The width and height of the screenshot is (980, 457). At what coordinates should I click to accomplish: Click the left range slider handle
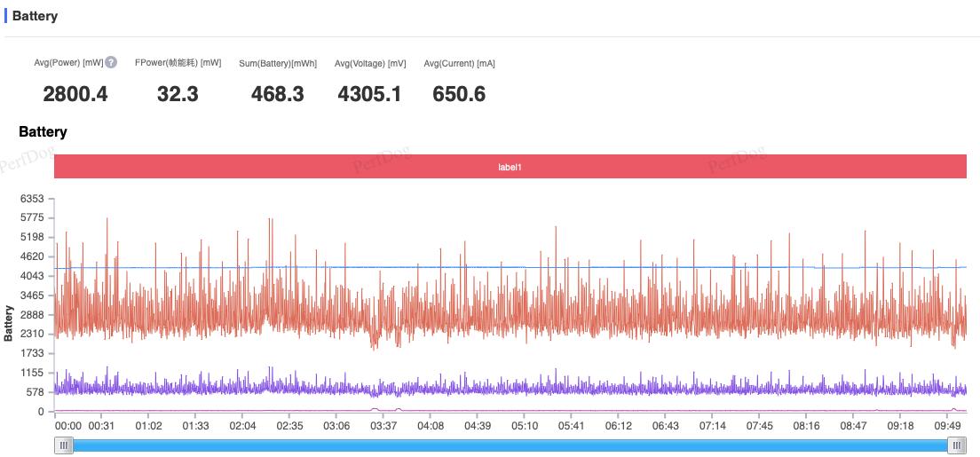click(64, 445)
